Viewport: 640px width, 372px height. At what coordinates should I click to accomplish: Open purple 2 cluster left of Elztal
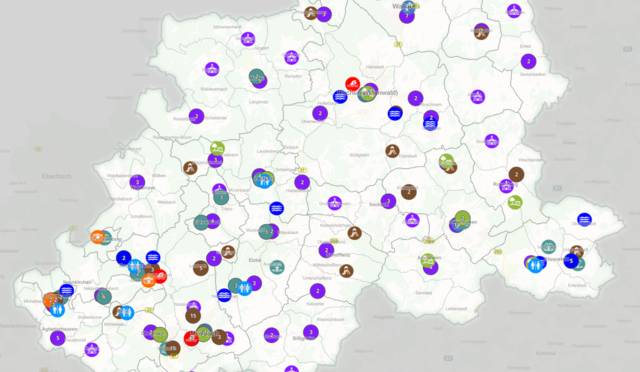point(214,258)
